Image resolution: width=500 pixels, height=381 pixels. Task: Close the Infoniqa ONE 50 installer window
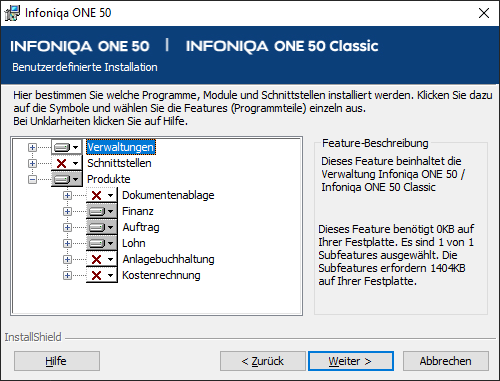484,13
